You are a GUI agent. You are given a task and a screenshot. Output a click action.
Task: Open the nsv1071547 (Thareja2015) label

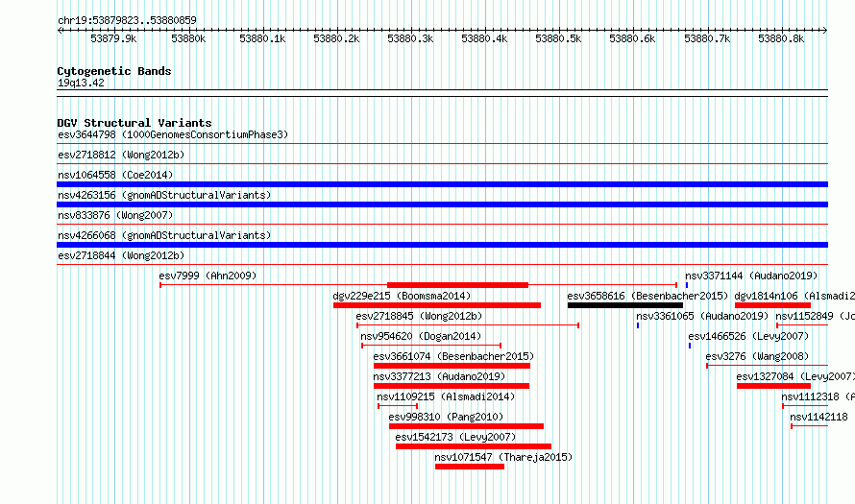click(x=503, y=457)
